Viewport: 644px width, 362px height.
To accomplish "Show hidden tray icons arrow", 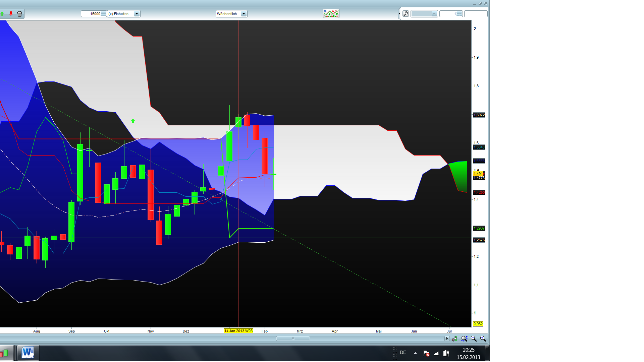I will click(415, 353).
